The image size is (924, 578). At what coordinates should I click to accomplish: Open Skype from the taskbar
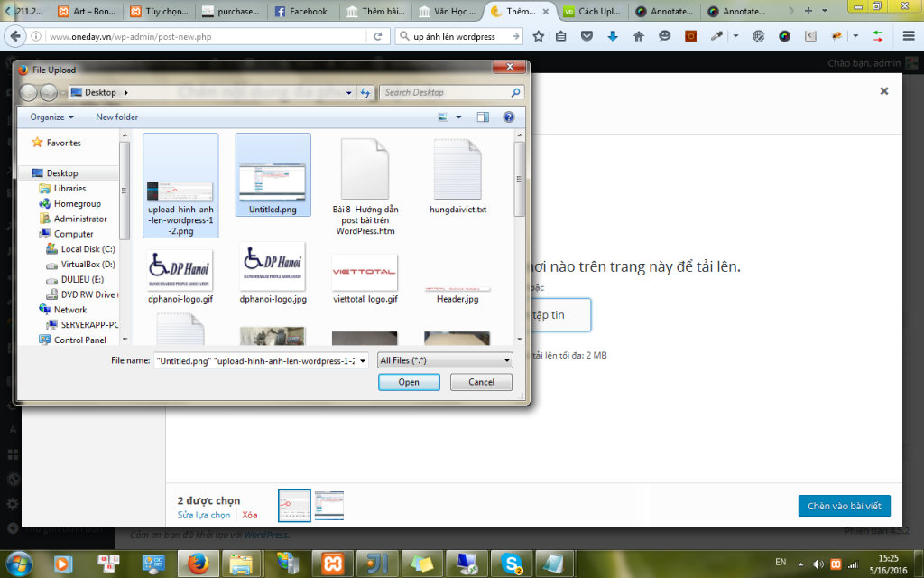click(512, 564)
